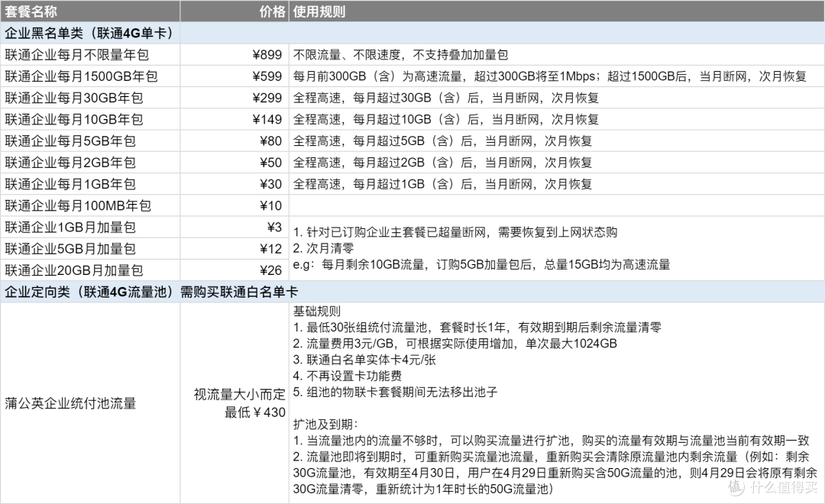Select the 企业黑名单类（联通4G单卡）section row
The height and width of the screenshot is (504, 825).
pyautogui.click(x=412, y=33)
